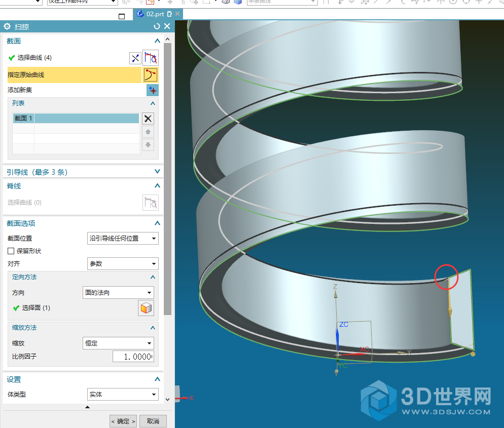Screen dimensions: 504x428
Task: Collapse the 列表 list group
Action: (153, 103)
